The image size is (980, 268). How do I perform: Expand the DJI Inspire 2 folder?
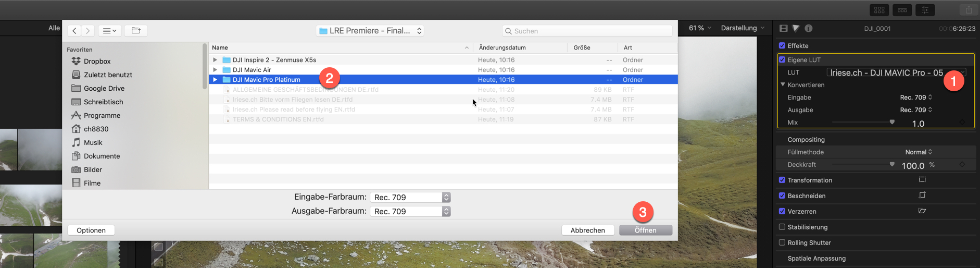(215, 60)
